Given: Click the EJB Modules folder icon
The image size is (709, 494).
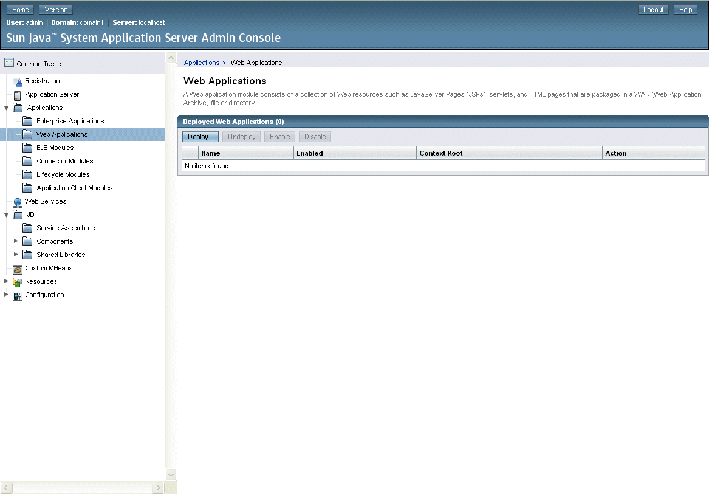Looking at the screenshot, I should coord(27,148).
